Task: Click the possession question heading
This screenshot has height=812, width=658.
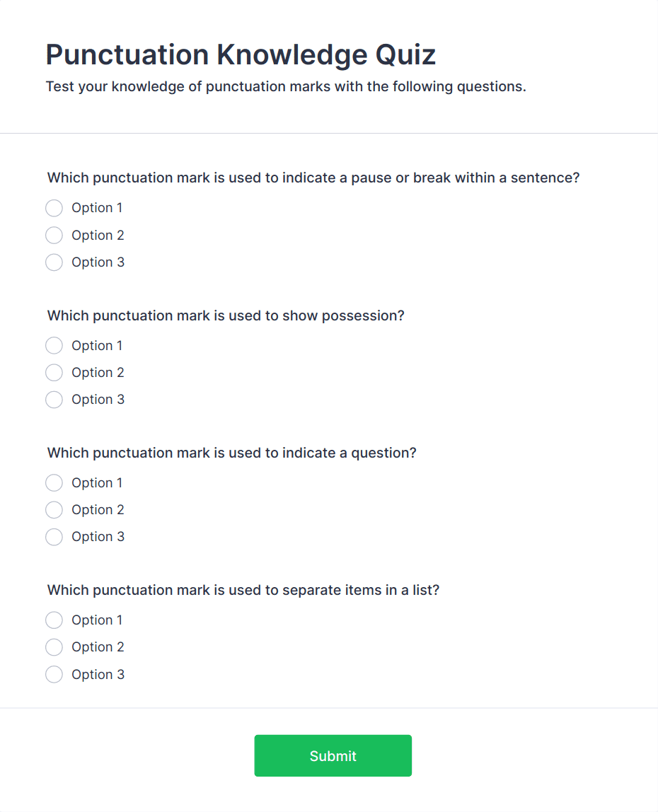Action: pos(225,315)
